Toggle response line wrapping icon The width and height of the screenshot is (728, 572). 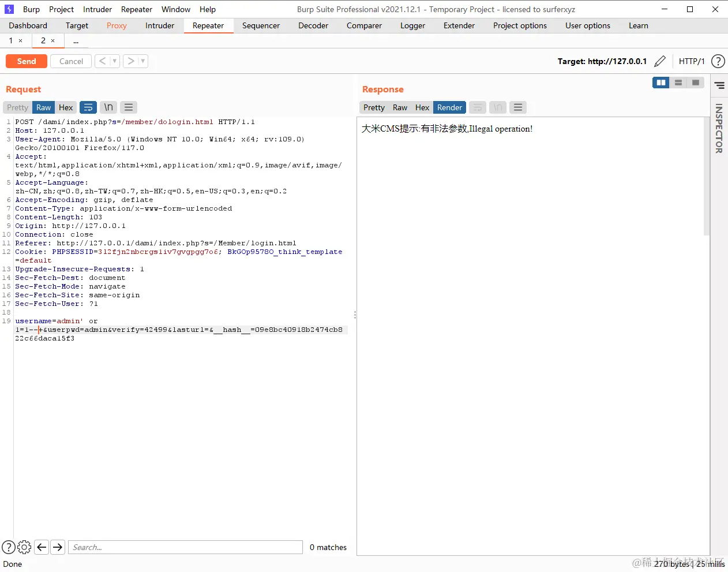tap(478, 107)
